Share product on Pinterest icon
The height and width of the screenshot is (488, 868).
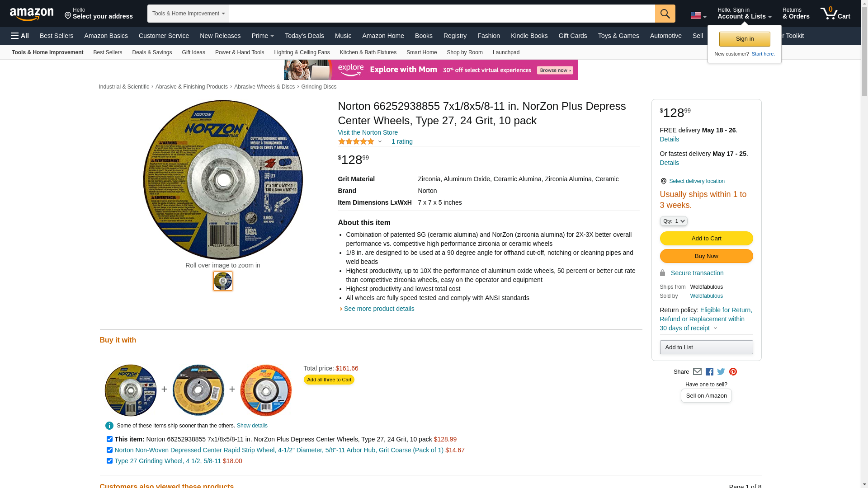[x=733, y=372]
